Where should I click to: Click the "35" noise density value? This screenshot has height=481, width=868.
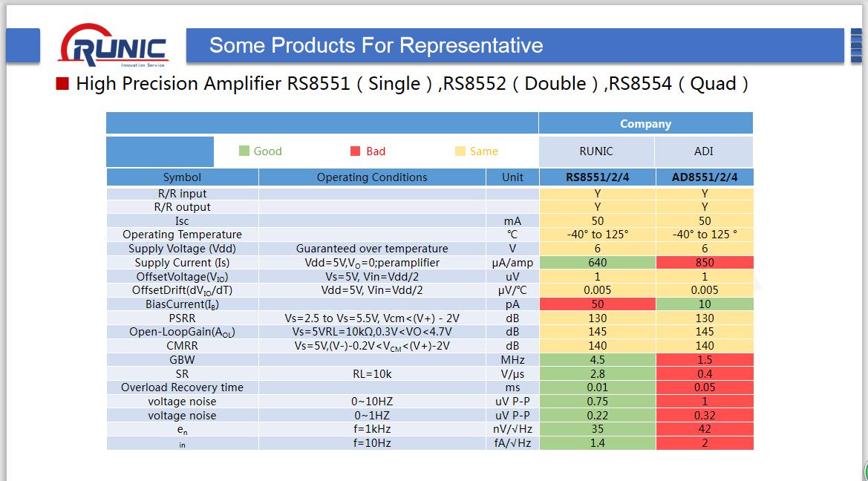[597, 429]
